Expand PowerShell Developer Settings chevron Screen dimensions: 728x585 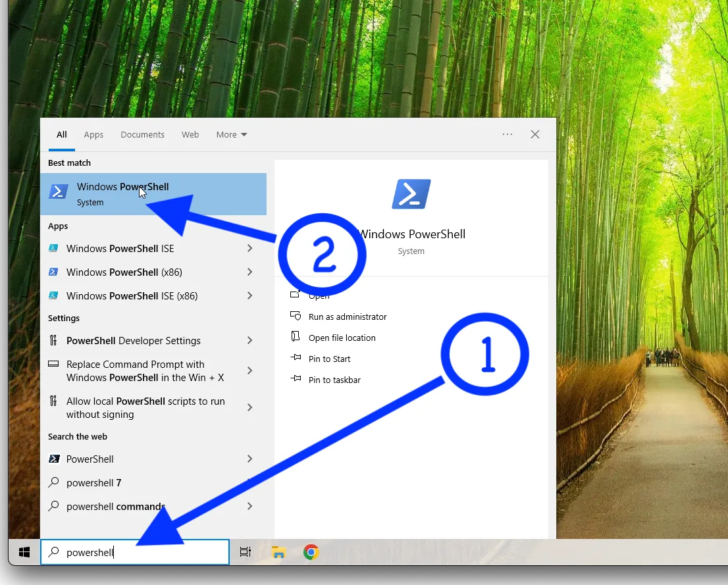(x=250, y=341)
